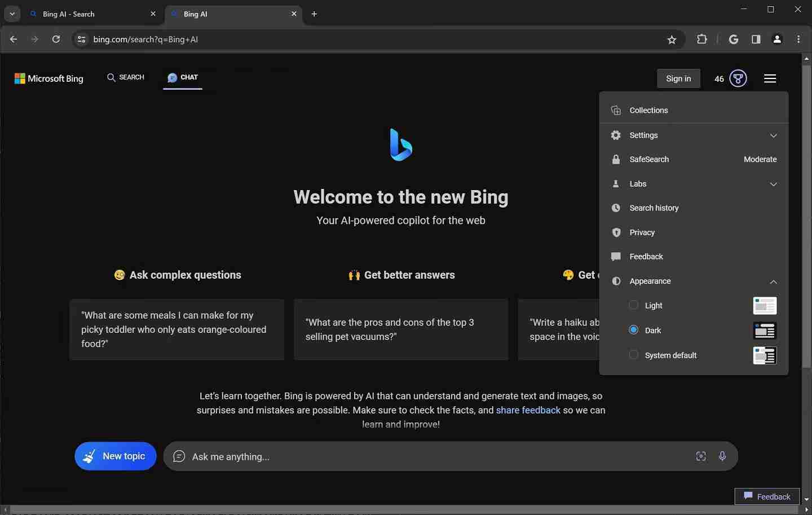Click the Search history clock icon
Screen dimensions: 812x515
pyautogui.click(x=616, y=208)
